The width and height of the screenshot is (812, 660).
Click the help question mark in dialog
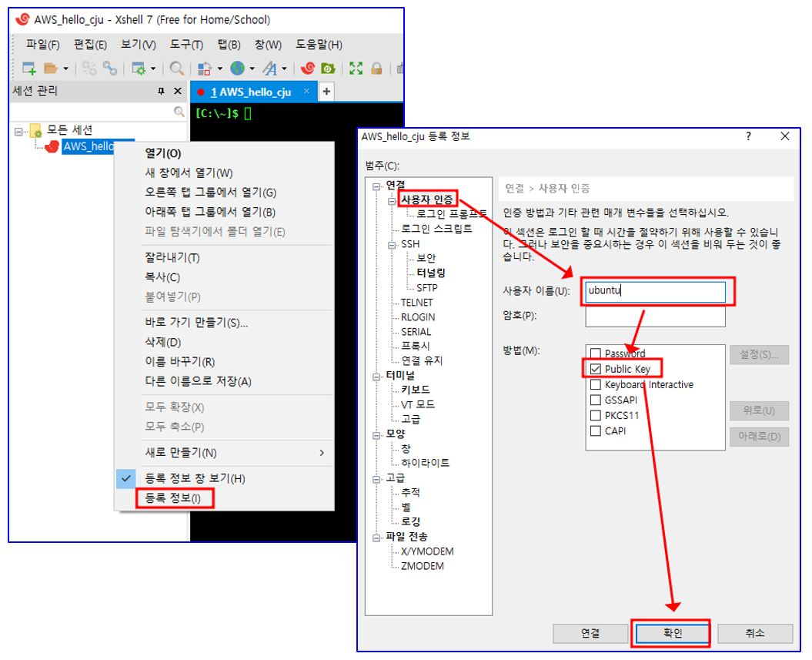(748, 136)
